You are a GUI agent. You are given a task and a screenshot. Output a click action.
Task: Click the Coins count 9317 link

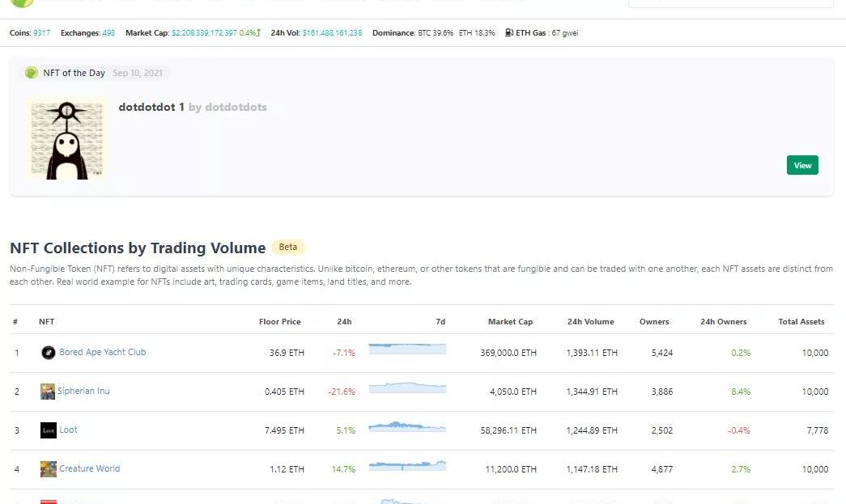pos(42,33)
